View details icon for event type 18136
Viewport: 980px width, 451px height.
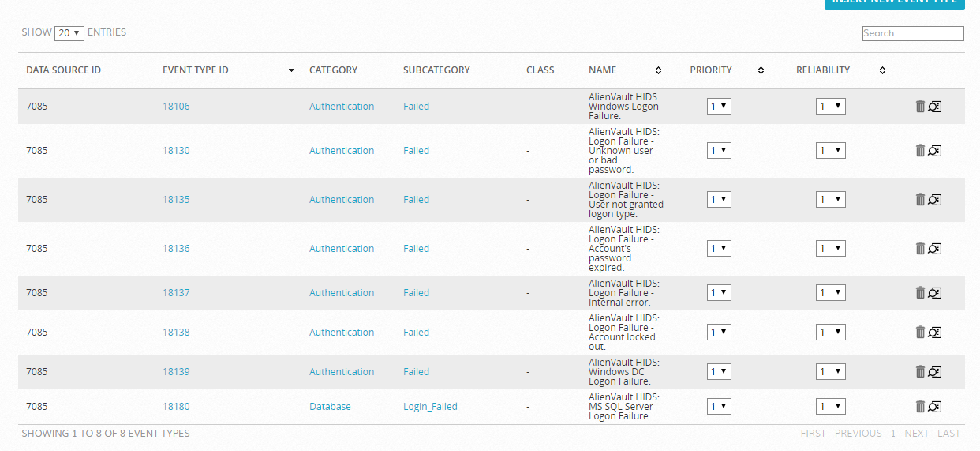tap(935, 249)
